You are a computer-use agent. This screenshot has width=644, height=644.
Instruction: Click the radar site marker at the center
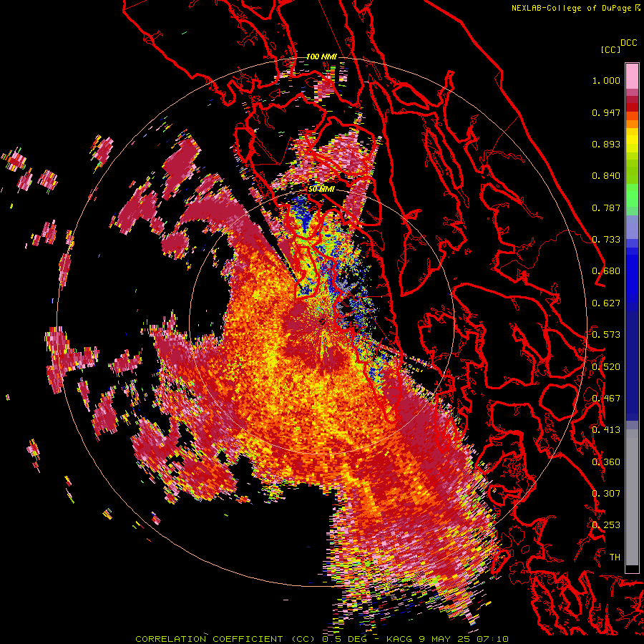pos(322,321)
